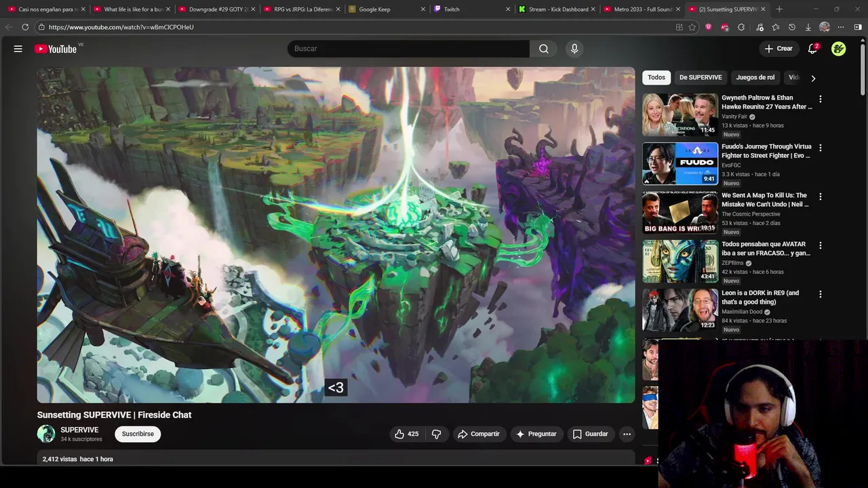Open the apps grid icon in address bar

coord(679,27)
